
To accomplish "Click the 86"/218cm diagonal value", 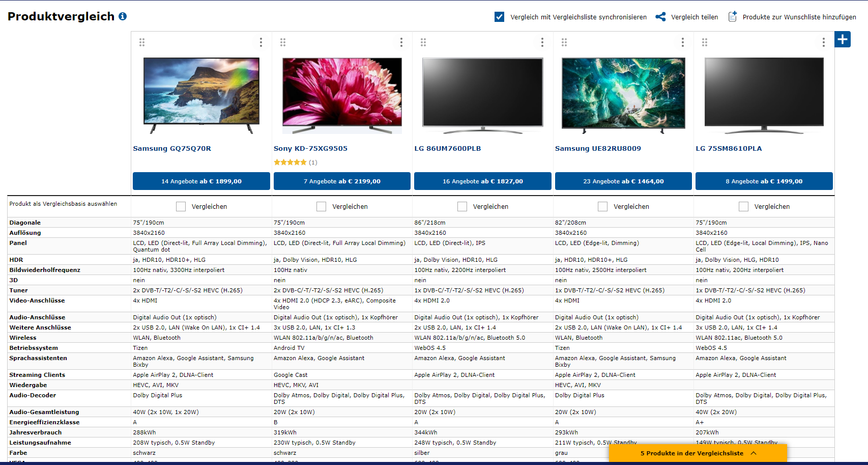I will (x=430, y=223).
